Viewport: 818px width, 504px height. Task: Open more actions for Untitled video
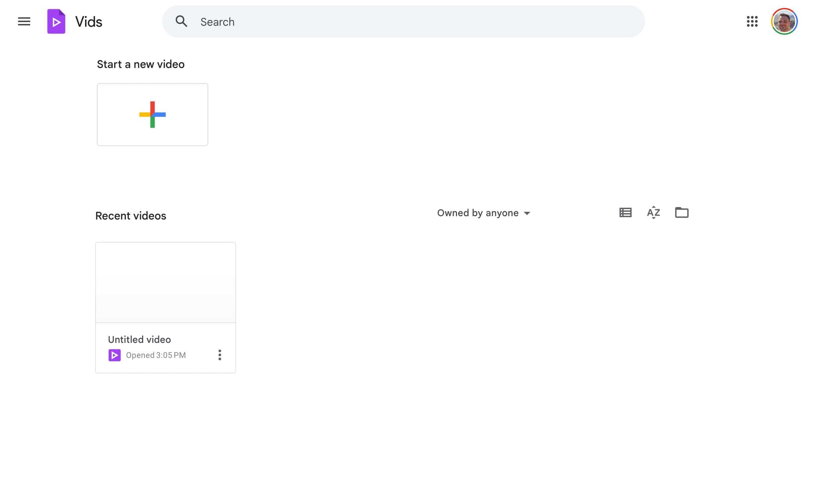[x=220, y=355]
